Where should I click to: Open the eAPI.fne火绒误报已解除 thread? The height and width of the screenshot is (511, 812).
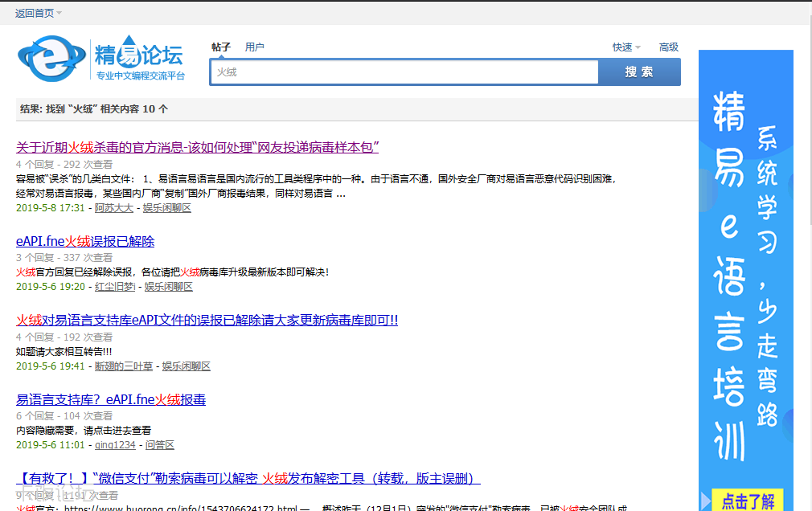(84, 241)
